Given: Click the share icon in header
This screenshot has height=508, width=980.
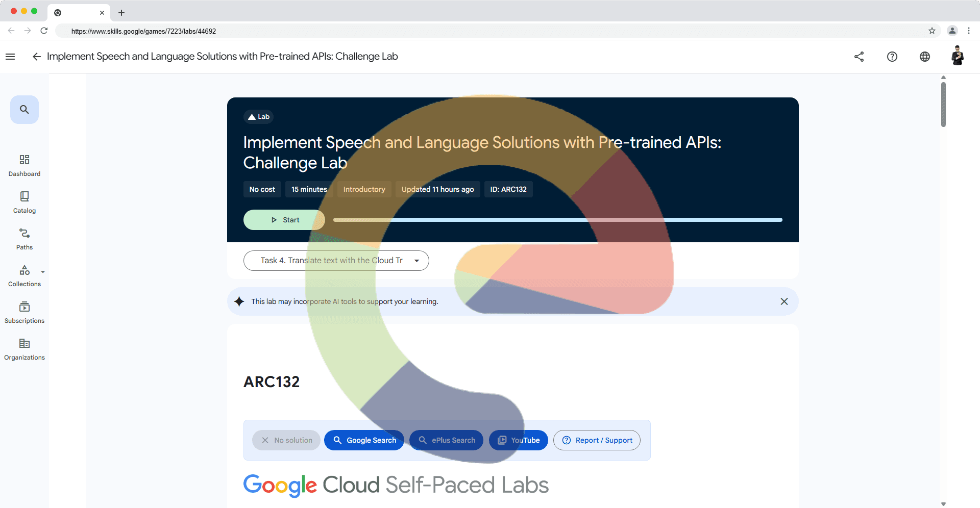Looking at the screenshot, I should pyautogui.click(x=859, y=57).
